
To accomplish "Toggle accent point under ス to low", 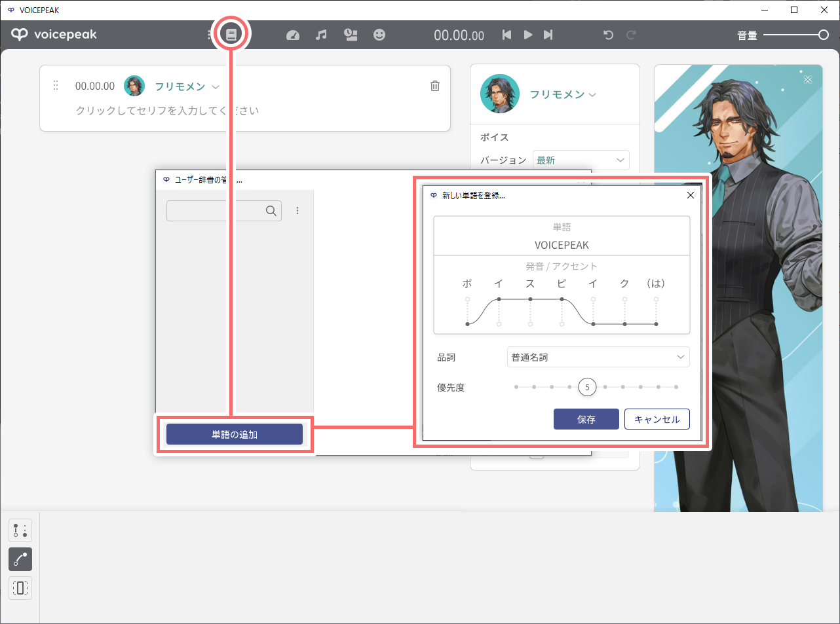I will click(x=530, y=324).
